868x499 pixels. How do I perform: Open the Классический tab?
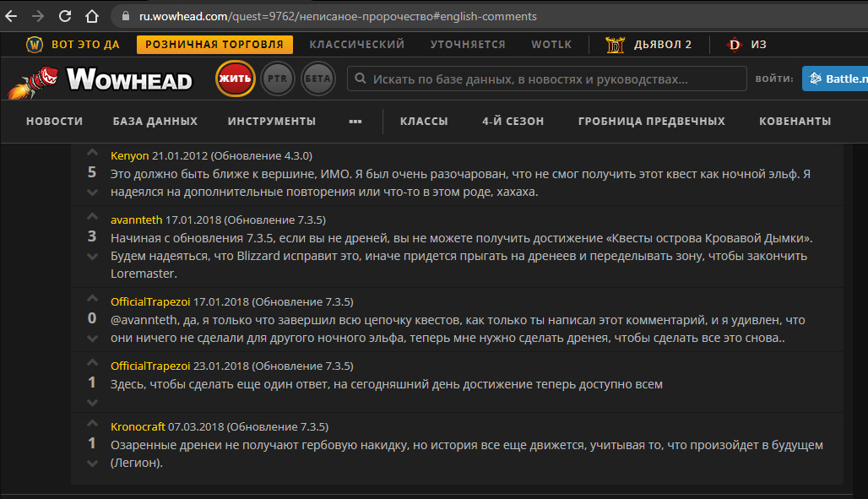[x=356, y=45]
